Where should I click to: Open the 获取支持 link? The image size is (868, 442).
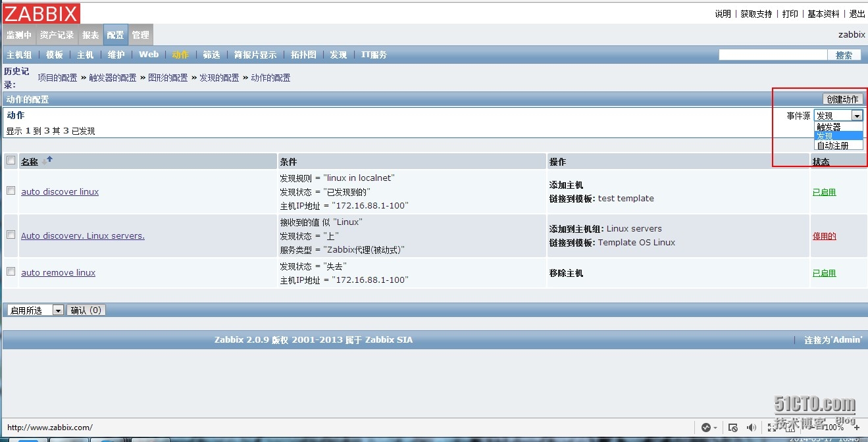click(756, 14)
